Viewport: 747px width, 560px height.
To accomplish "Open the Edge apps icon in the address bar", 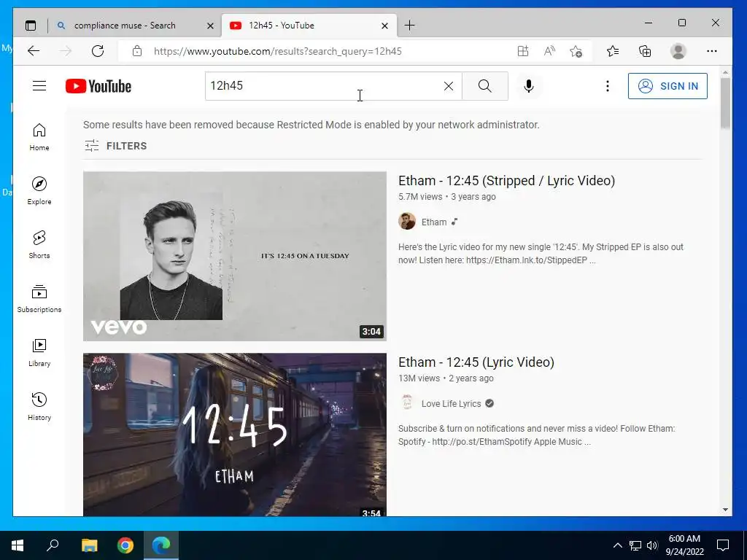I will pos(522,51).
